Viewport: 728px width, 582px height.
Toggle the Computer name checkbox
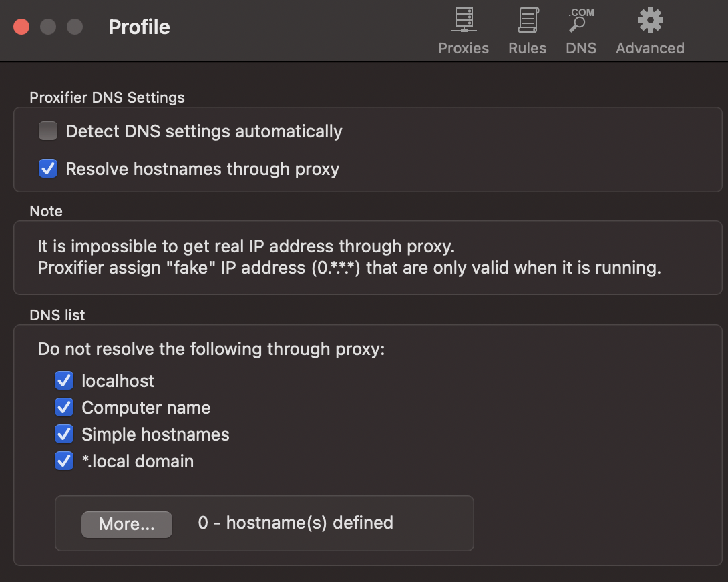click(x=64, y=408)
